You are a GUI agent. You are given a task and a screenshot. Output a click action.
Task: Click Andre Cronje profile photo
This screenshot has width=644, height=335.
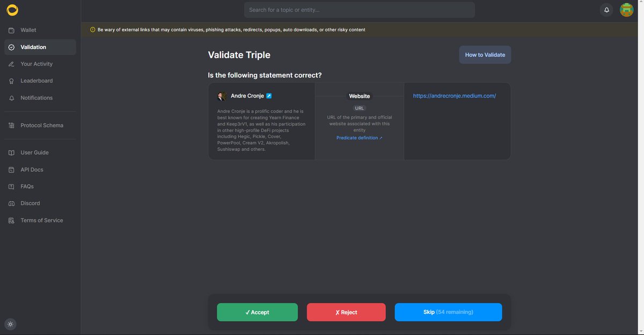[222, 97]
